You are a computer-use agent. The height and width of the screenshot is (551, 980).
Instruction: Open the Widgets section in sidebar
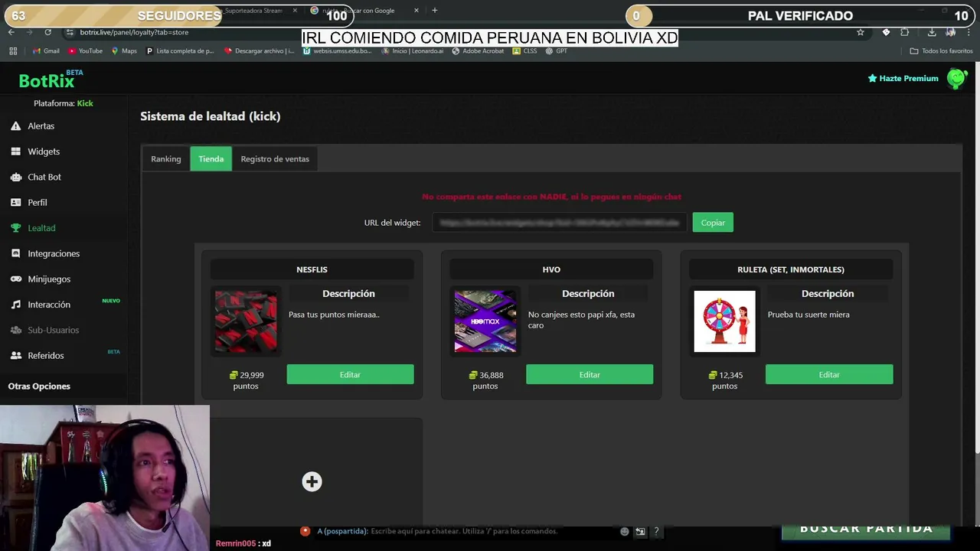43,152
